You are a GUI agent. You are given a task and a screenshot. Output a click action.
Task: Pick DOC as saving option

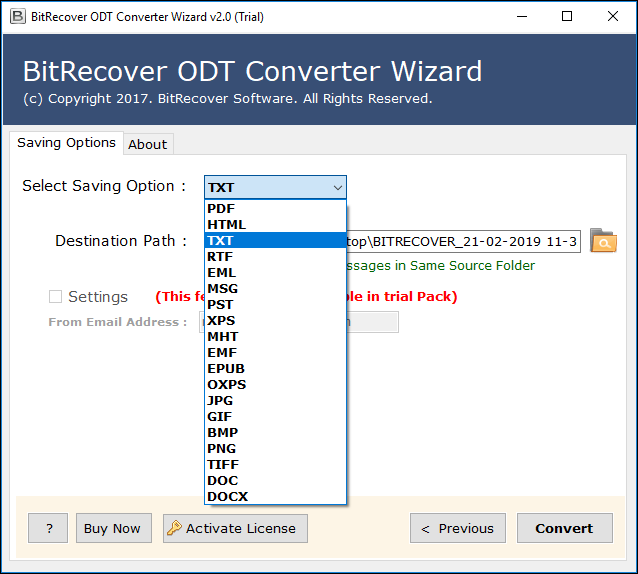[275, 480]
